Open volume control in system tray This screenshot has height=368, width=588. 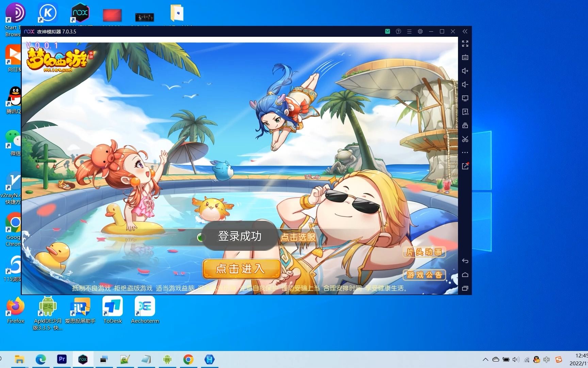516,359
